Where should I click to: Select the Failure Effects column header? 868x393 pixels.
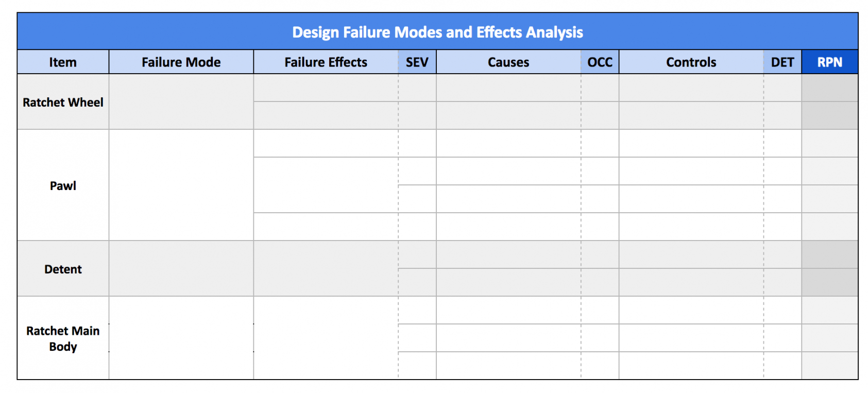coord(326,62)
